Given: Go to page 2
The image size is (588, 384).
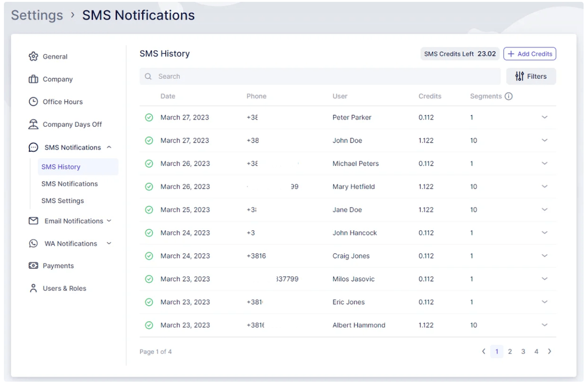Looking at the screenshot, I should pyautogui.click(x=510, y=352).
